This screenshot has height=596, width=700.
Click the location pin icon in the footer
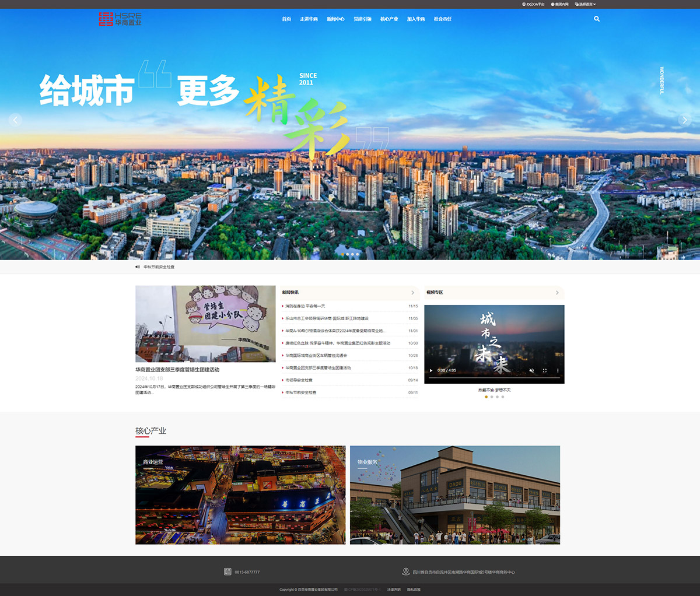pyautogui.click(x=406, y=572)
